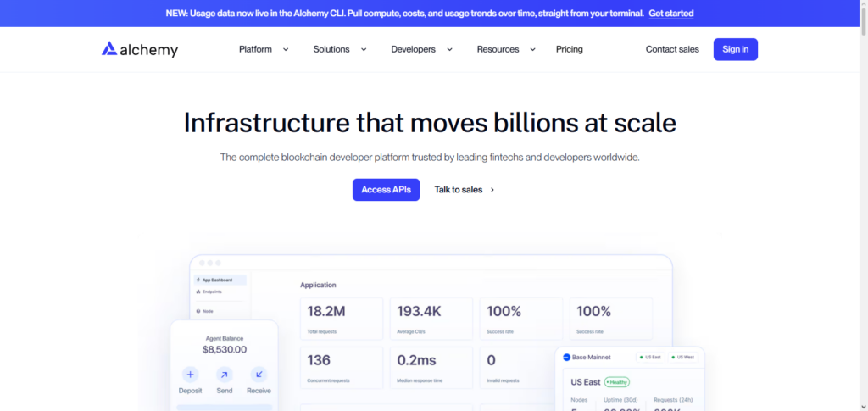Click the Contact sales link

(672, 49)
